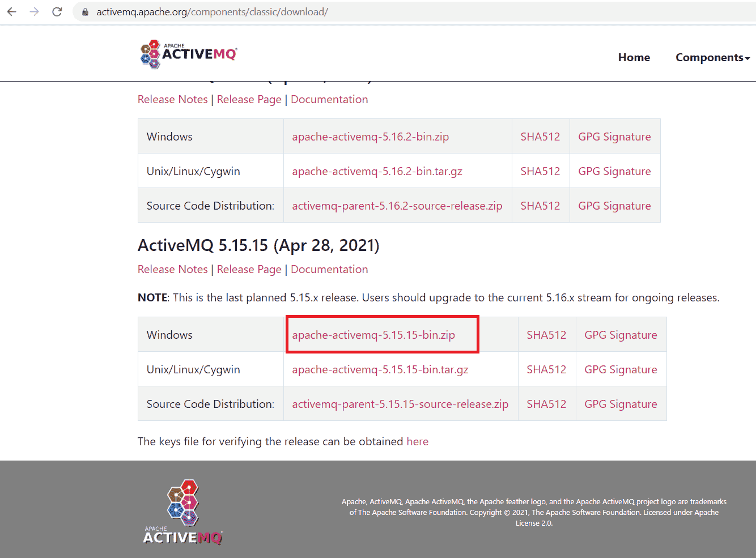Click the 'here' keys file link
Viewport: 756px width, 558px height.
pos(417,441)
